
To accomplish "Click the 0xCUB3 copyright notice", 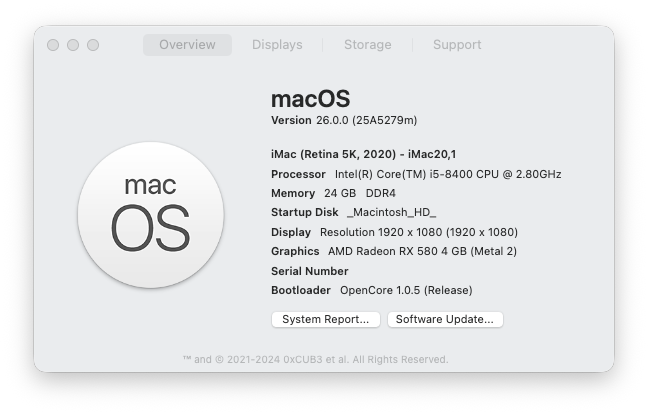I will coord(316,359).
